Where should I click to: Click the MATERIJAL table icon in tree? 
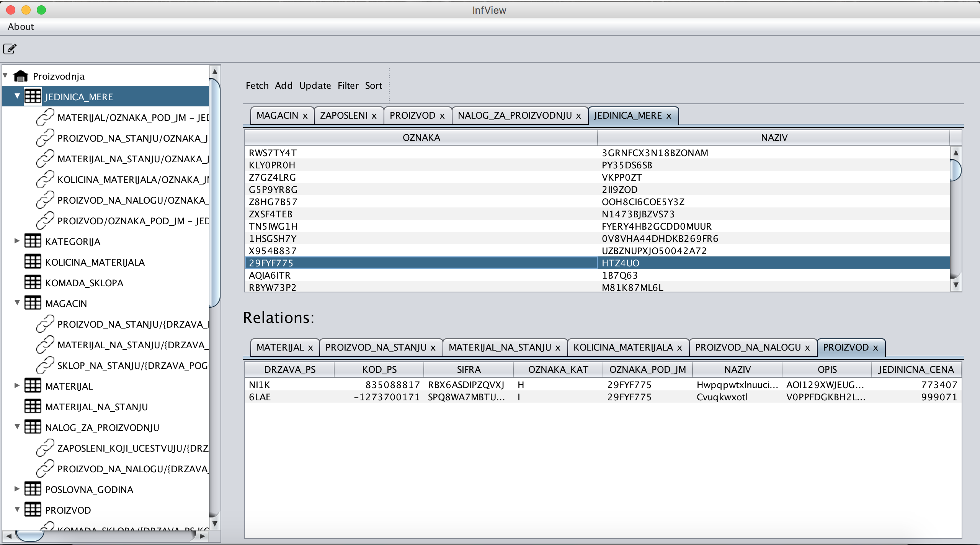coord(33,386)
